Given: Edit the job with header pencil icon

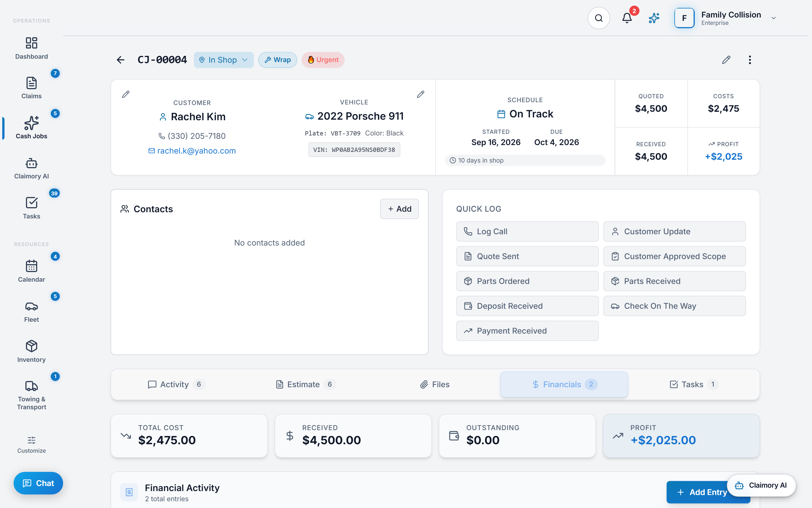Looking at the screenshot, I should [x=726, y=60].
